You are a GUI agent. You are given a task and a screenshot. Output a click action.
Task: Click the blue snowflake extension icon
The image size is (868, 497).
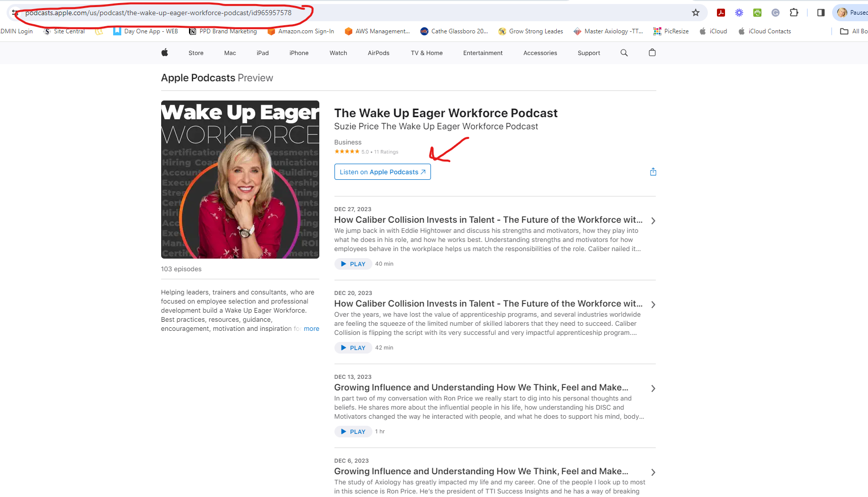point(739,13)
